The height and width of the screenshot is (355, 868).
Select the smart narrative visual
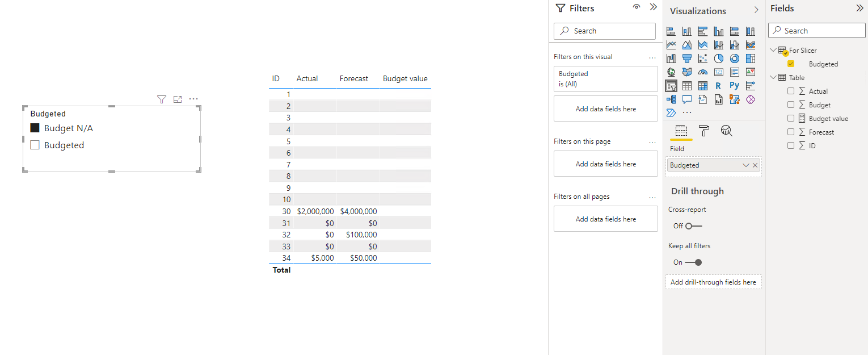point(703,99)
